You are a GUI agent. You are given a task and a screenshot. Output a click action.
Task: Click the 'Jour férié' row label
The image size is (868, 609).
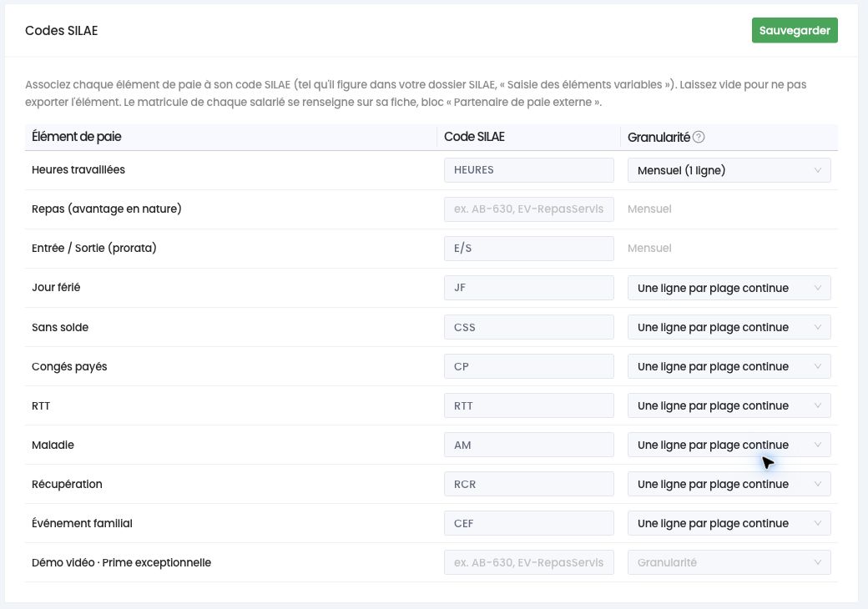[56, 288]
